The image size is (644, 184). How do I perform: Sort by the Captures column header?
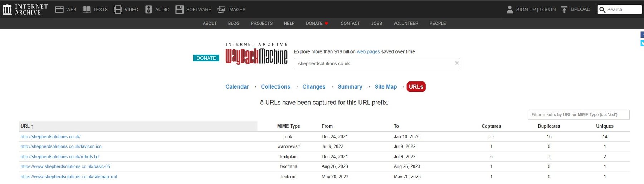click(491, 126)
